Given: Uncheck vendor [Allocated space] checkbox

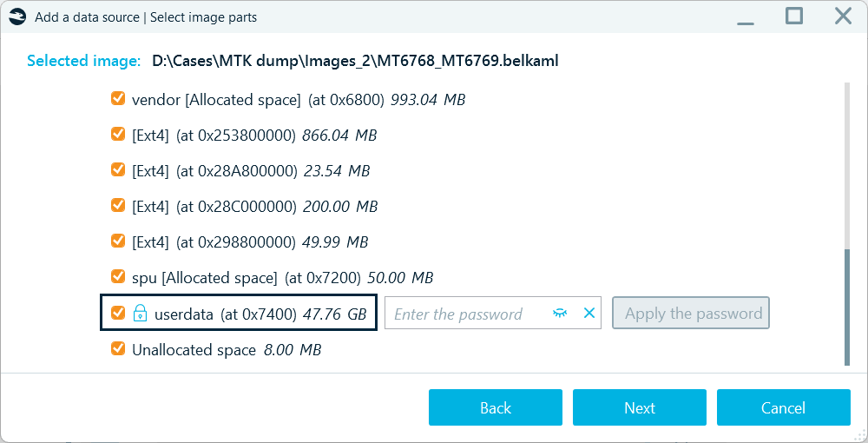Looking at the screenshot, I should 118,99.
